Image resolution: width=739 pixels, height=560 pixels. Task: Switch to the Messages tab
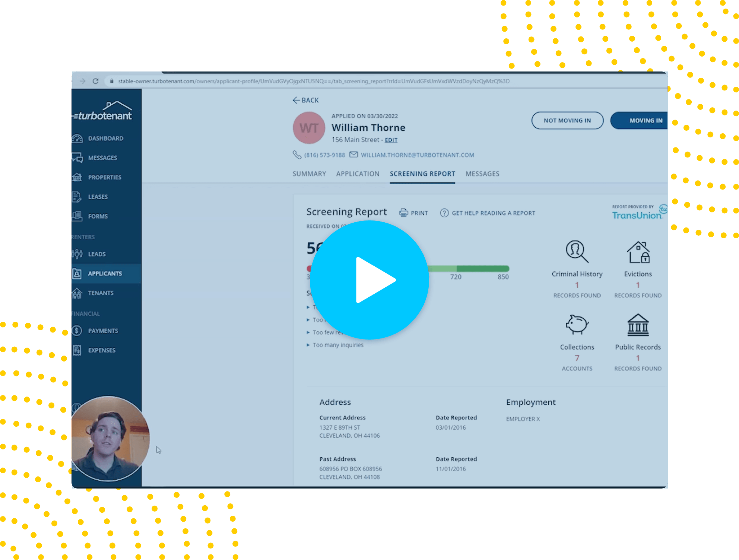(x=482, y=174)
